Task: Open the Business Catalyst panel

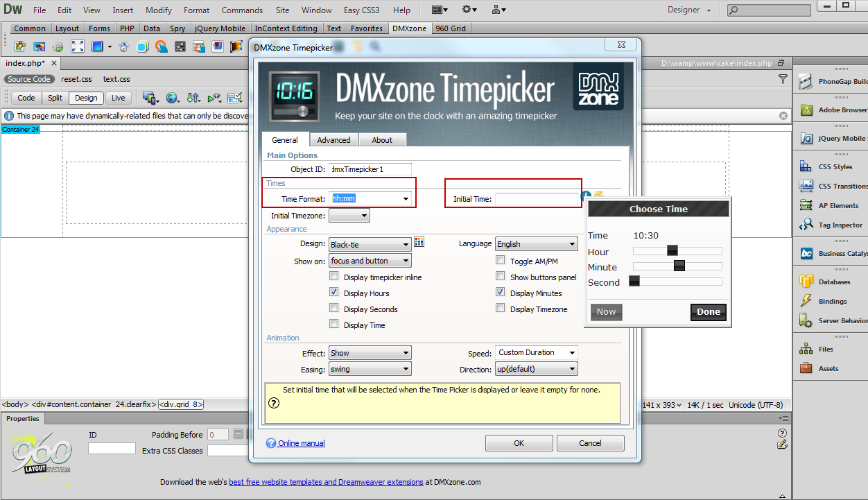Action: click(833, 253)
